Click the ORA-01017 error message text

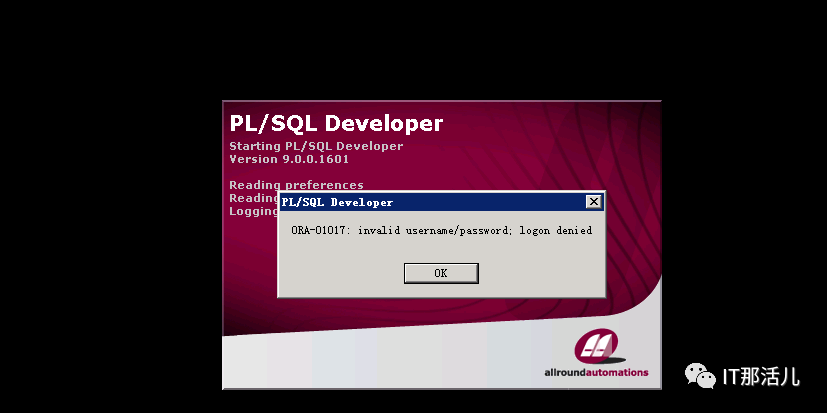coord(441,230)
